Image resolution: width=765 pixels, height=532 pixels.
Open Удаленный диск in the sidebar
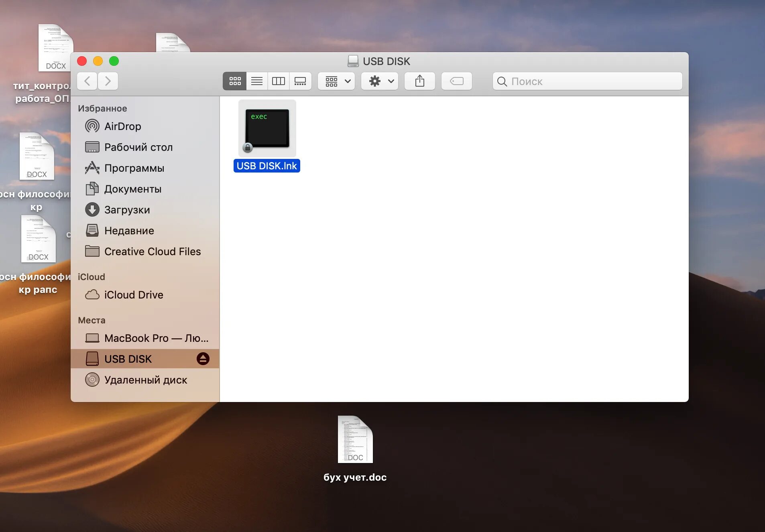coord(145,380)
